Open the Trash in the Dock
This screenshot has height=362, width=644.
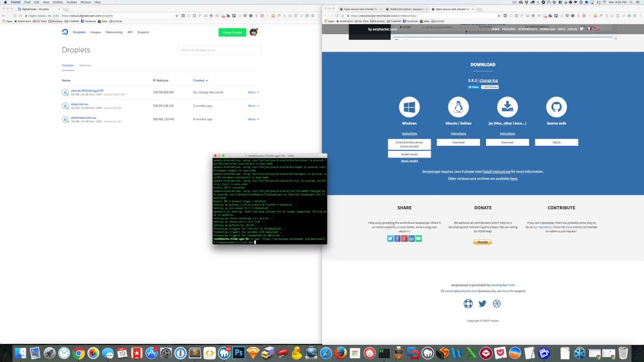[623, 353]
